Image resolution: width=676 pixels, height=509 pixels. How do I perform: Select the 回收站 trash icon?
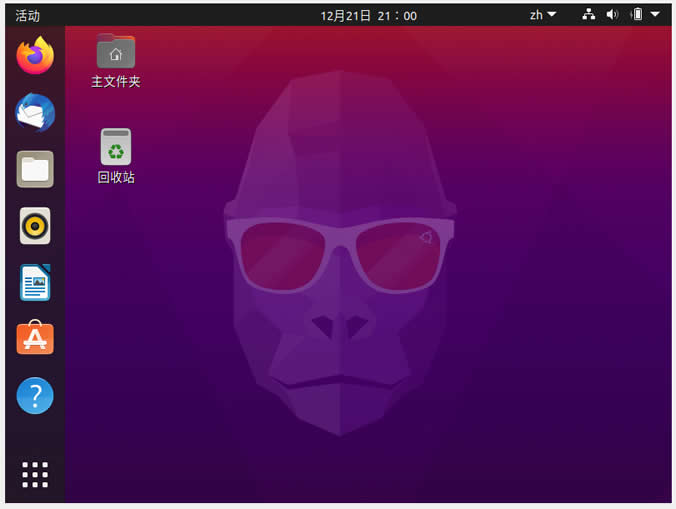tap(116, 147)
